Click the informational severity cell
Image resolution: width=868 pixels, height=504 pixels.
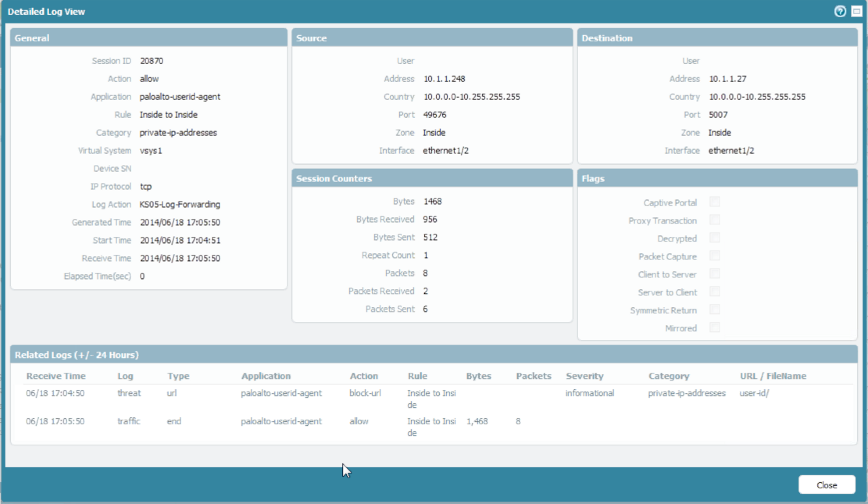[x=589, y=393]
